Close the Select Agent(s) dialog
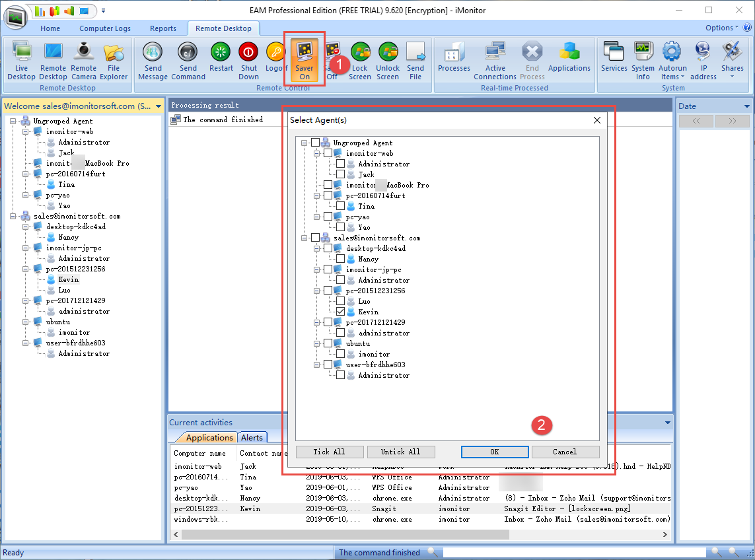Screen dimensions: 755x560 point(597,120)
